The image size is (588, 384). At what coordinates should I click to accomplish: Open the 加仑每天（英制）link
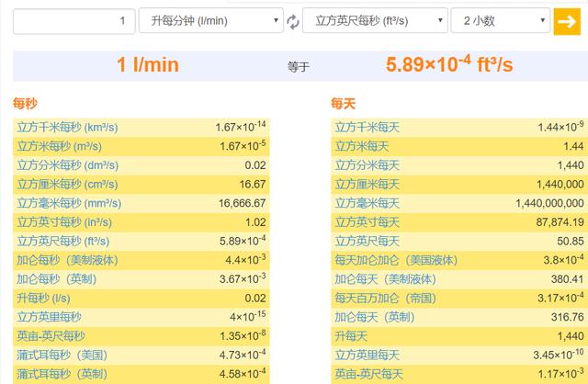coord(375,317)
